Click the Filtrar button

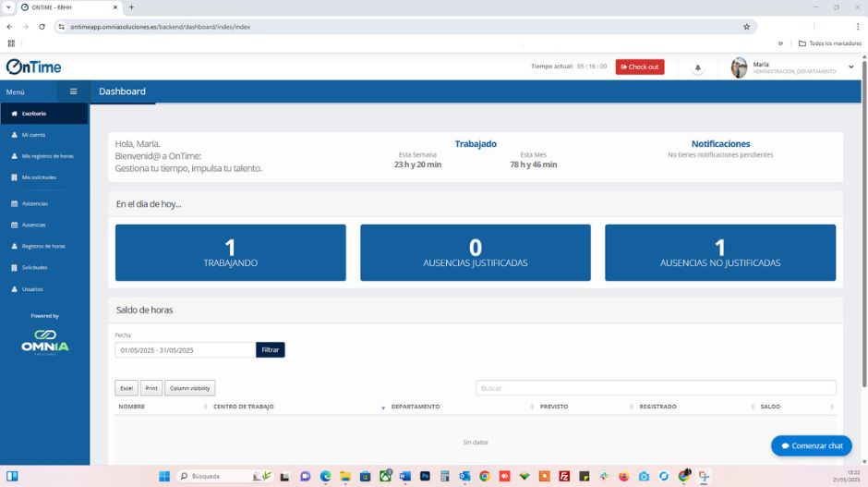270,350
